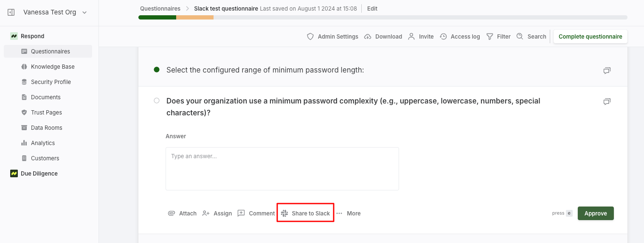Screen dimensions: 644x243
Task: Toggle green status dot on password length question
Action: click(x=157, y=70)
